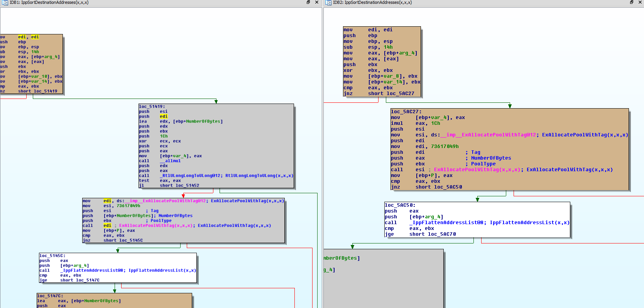Click jnz short loc_5AC50 jump

[x=426, y=187]
